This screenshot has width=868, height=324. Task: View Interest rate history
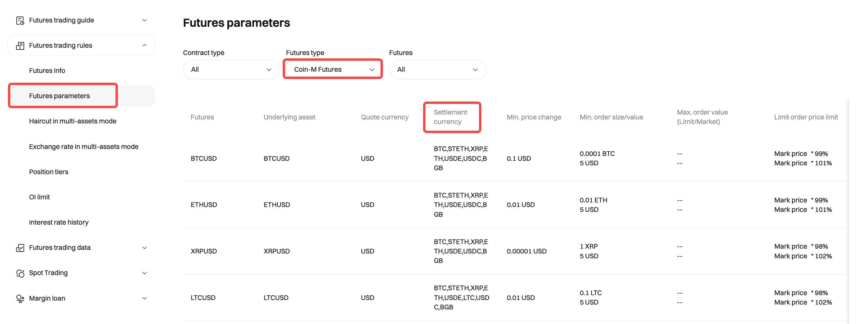[59, 222]
